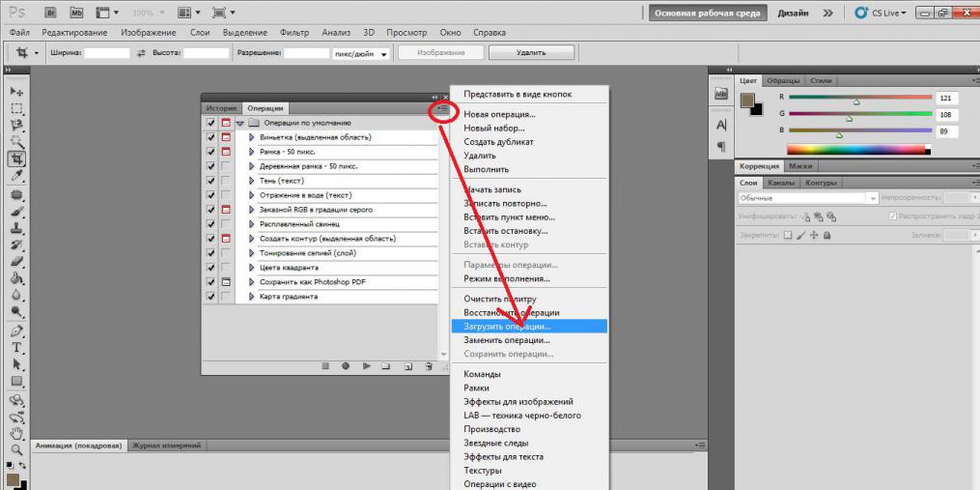The image size is (980, 490).
Task: Toggle dialog box icon for Рамка - 50 пикс.
Action: click(226, 152)
